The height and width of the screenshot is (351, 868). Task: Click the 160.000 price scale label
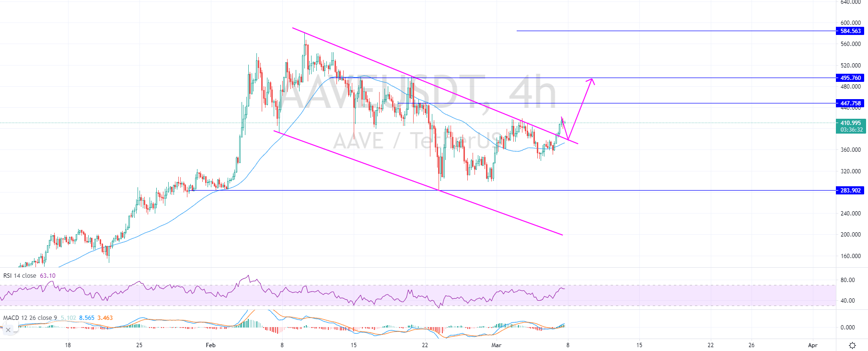pyautogui.click(x=851, y=256)
